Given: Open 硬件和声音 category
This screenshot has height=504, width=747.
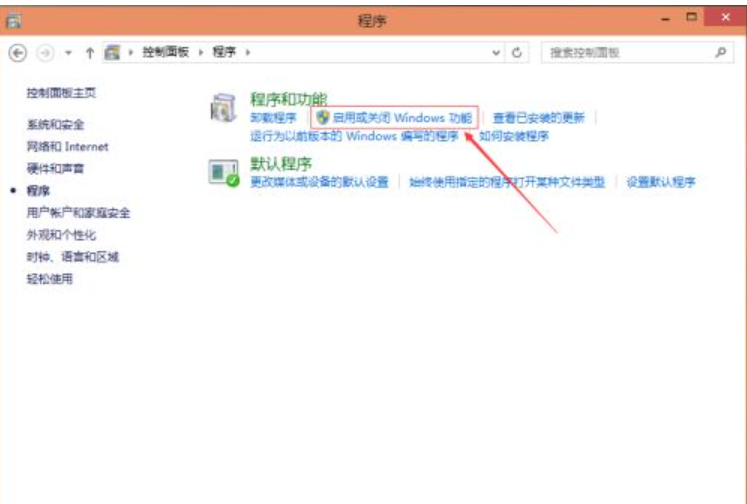Looking at the screenshot, I should (x=56, y=169).
